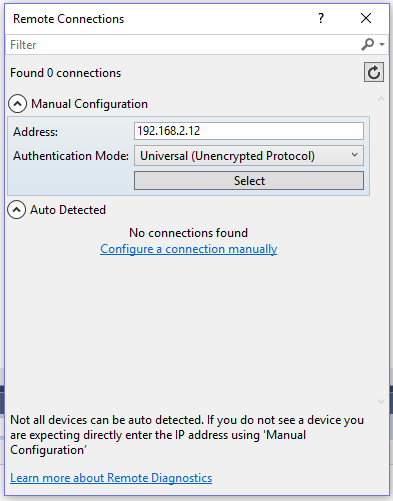
Task: Refresh the list of detected connections
Action: pos(374,72)
